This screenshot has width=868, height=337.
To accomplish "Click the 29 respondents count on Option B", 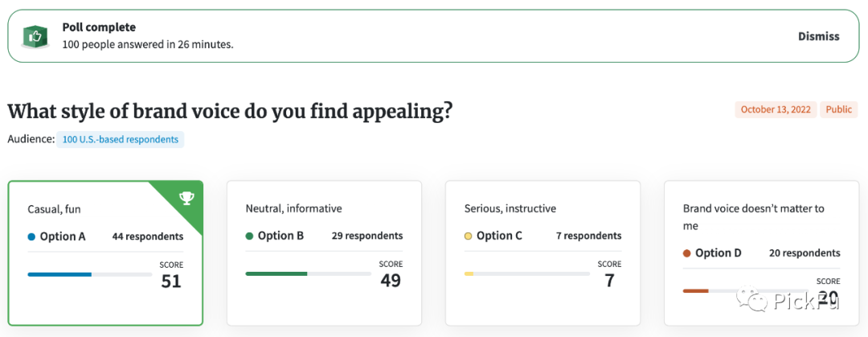I will click(367, 236).
